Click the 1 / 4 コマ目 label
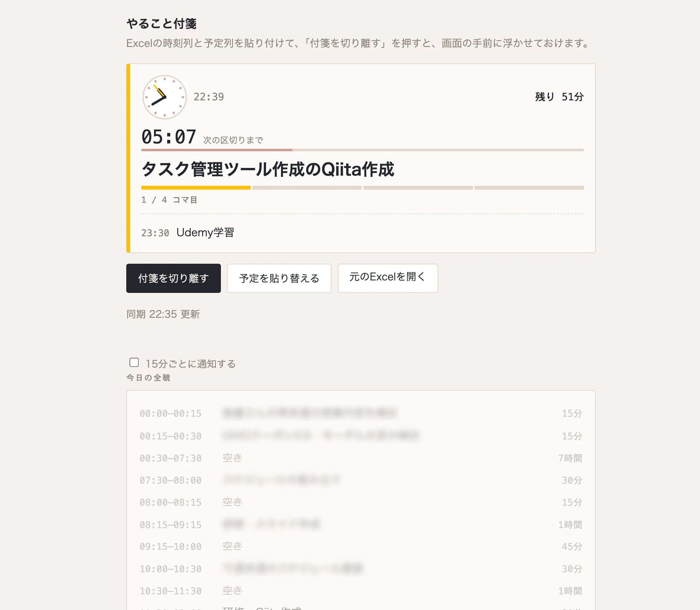 [169, 200]
